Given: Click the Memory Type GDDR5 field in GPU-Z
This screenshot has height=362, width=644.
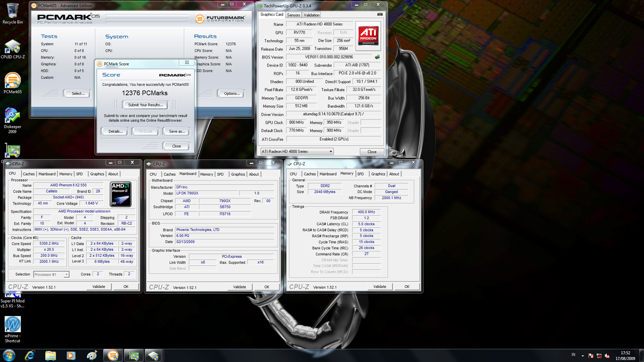Looking at the screenshot, I should tap(301, 98).
